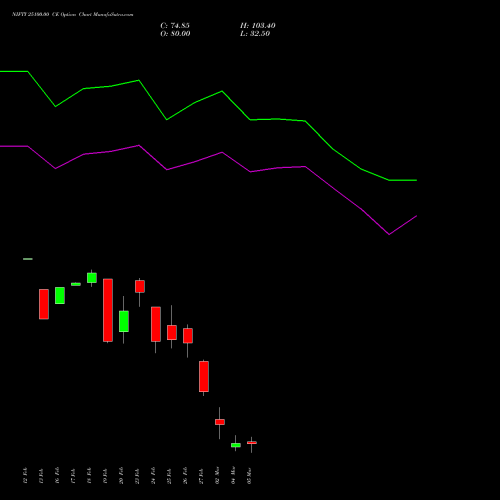Select the 27 Feb date label

tap(201, 476)
